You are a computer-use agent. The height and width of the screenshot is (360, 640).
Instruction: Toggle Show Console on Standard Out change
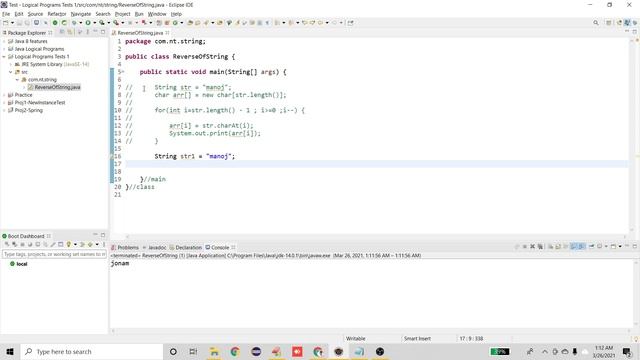573,247
